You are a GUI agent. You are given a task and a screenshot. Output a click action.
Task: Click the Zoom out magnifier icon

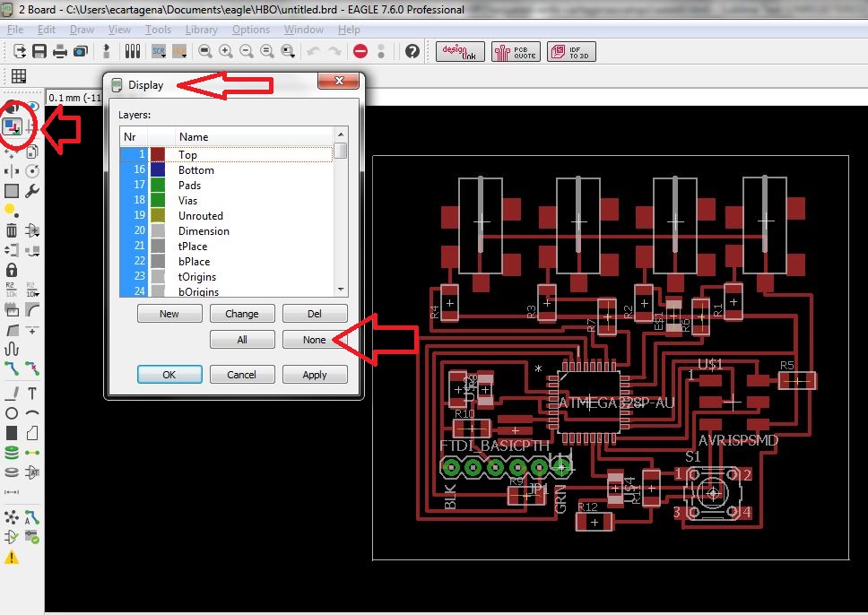click(247, 51)
